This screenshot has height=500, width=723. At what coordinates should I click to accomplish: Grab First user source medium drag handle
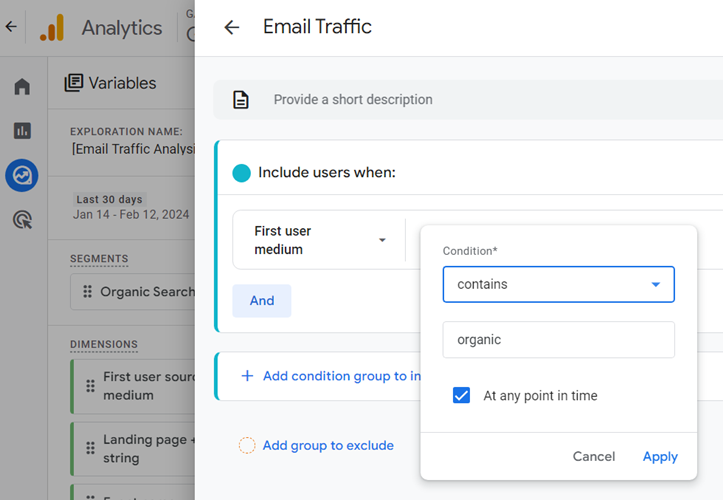90,386
